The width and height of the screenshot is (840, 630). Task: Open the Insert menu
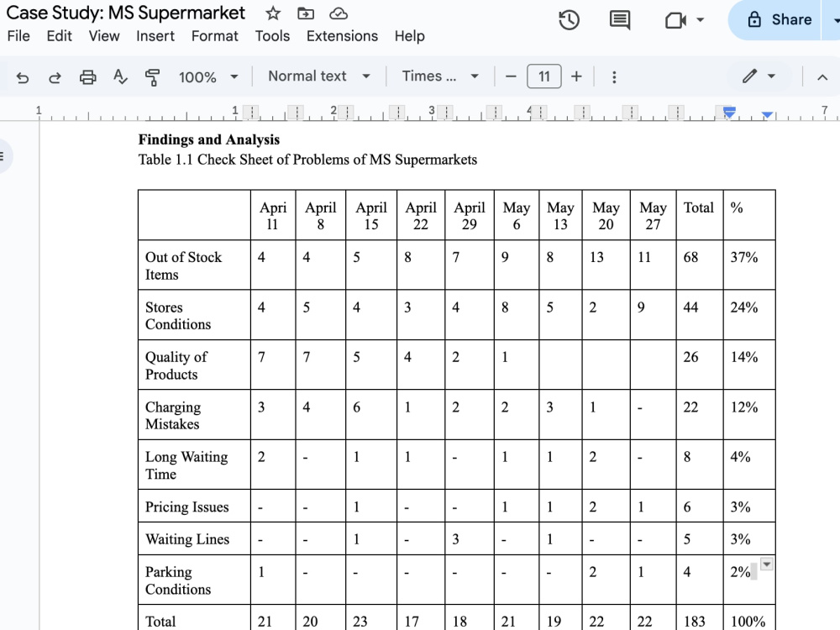pos(155,36)
